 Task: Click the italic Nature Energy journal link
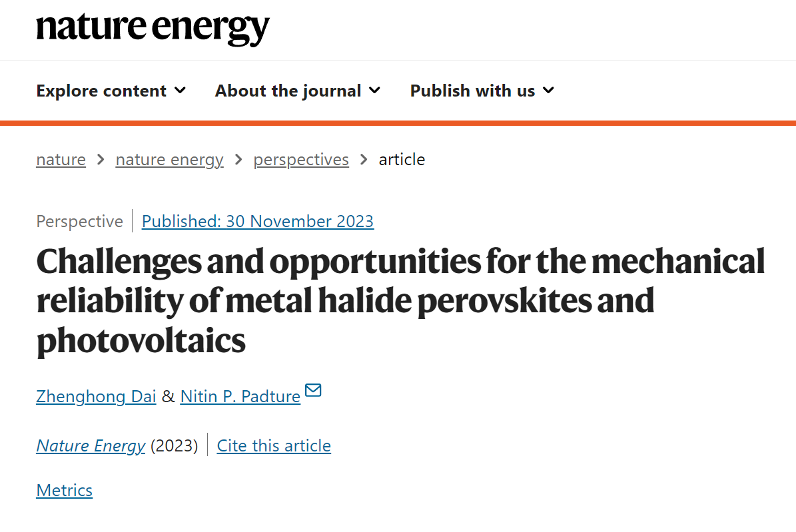click(91, 445)
